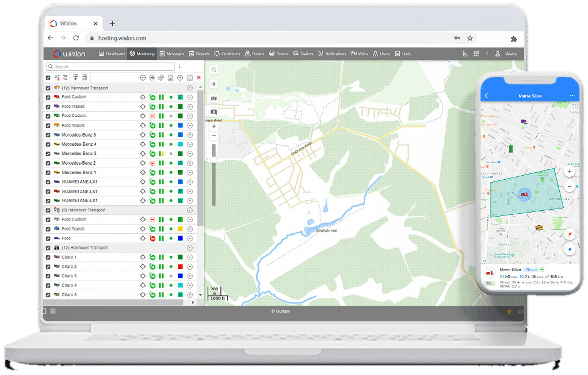Toggle checkbox for (3) Hannover Transport group
588x375 pixels.
(x=48, y=211)
